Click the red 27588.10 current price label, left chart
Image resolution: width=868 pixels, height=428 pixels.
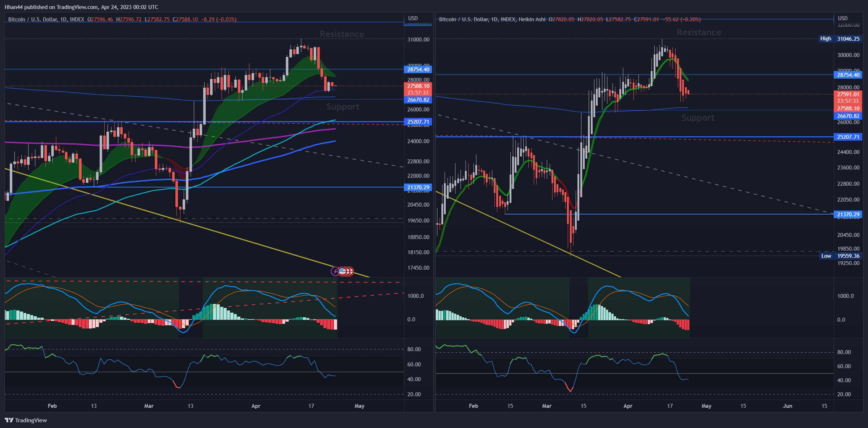(418, 86)
